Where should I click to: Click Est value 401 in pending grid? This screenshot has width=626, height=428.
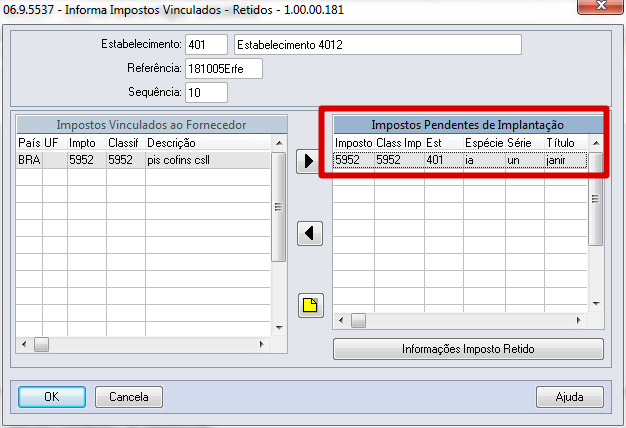pos(444,160)
